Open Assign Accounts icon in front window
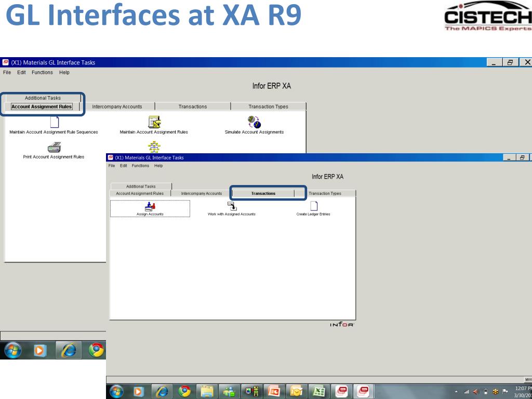532x399 pixels. 150,206
